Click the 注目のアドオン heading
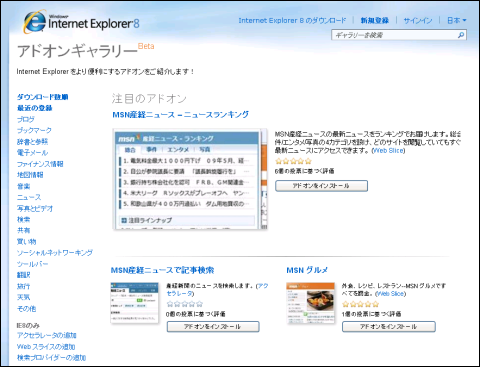Viewport: 480px width, 367px height. tap(149, 98)
